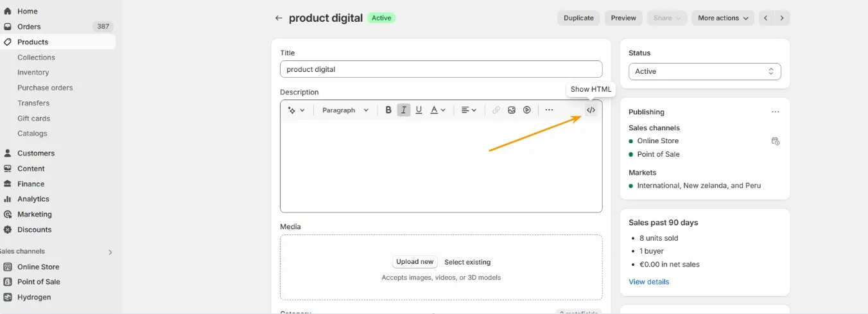The width and height of the screenshot is (868, 314).
Task: Toggle Underline formatting button
Action: click(x=419, y=110)
